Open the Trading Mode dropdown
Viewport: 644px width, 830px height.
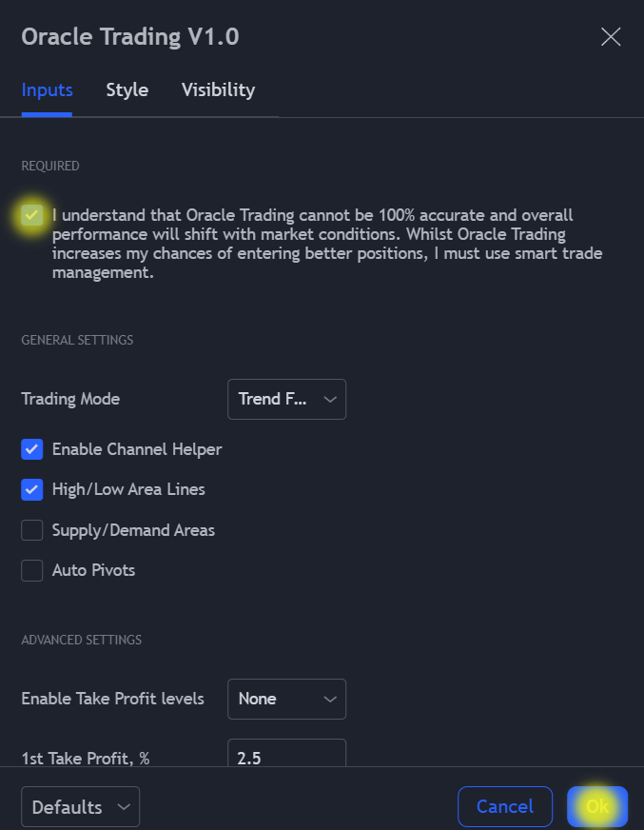pos(286,400)
